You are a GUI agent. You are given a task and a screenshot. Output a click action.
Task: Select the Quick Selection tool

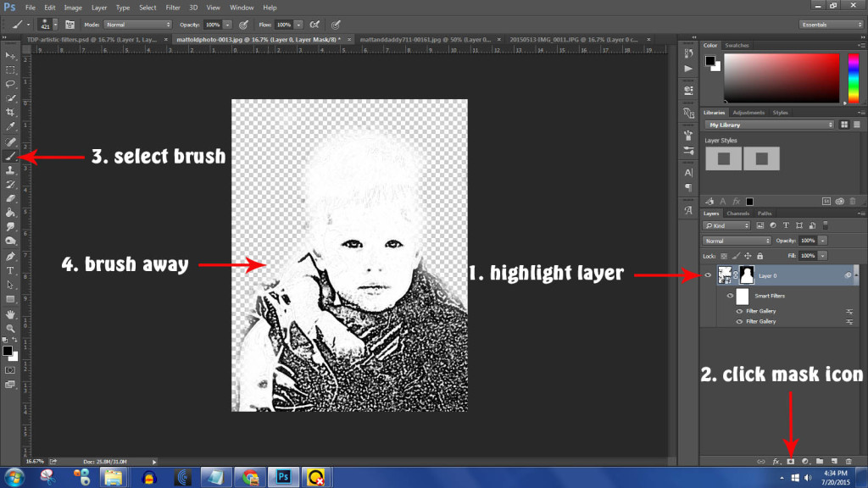[x=10, y=98]
